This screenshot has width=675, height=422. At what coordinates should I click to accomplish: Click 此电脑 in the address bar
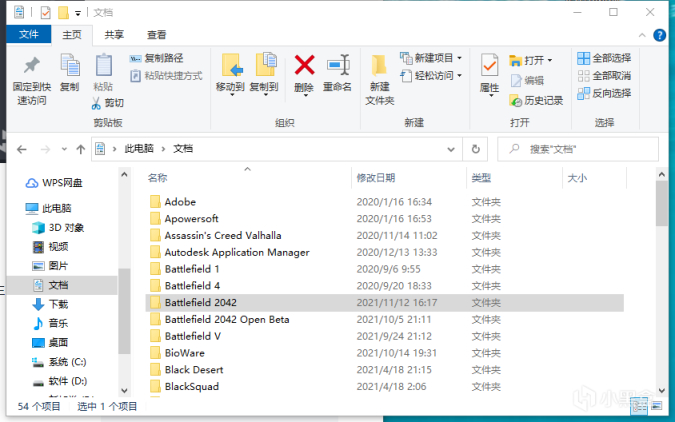coord(139,149)
